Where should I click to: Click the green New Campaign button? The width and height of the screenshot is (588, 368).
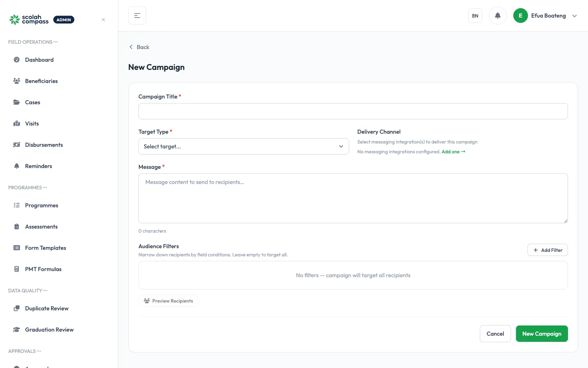coord(542,334)
